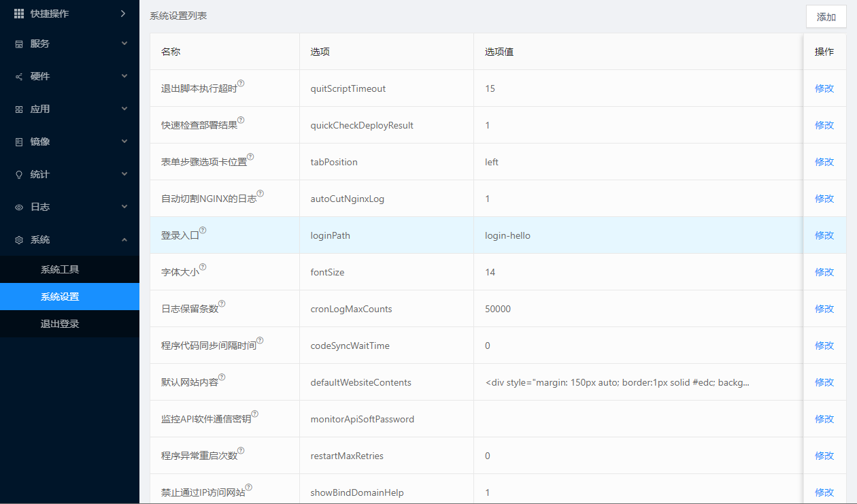Click 修改 for the loginPath row
Screen dimensions: 857x504
tap(824, 235)
